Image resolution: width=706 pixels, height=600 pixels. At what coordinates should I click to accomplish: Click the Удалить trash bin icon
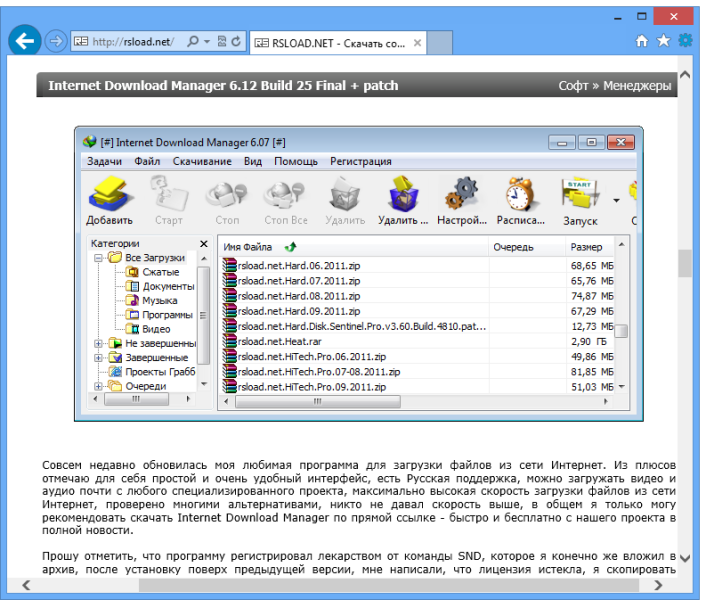(x=345, y=200)
